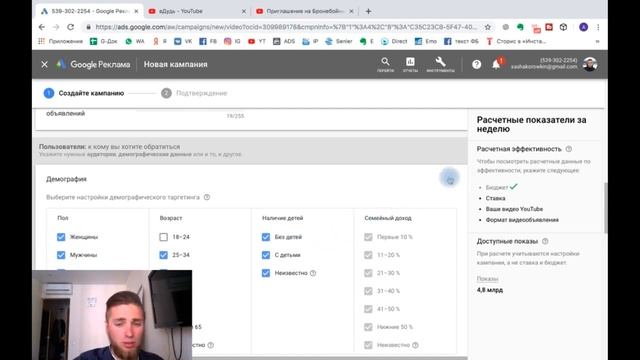Open the Chrome three-dot menu
The height and width of the screenshot is (360, 640).
coord(598,27)
